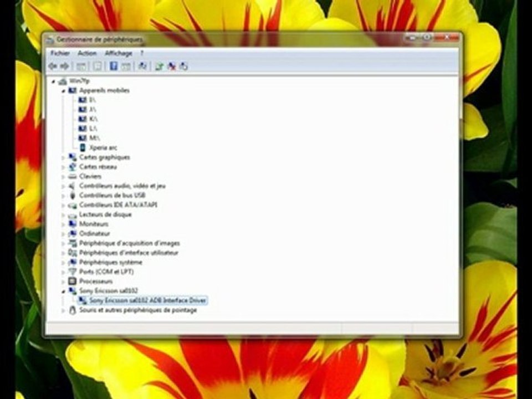
Task: Select the Processeurs label
Action: [96, 282]
